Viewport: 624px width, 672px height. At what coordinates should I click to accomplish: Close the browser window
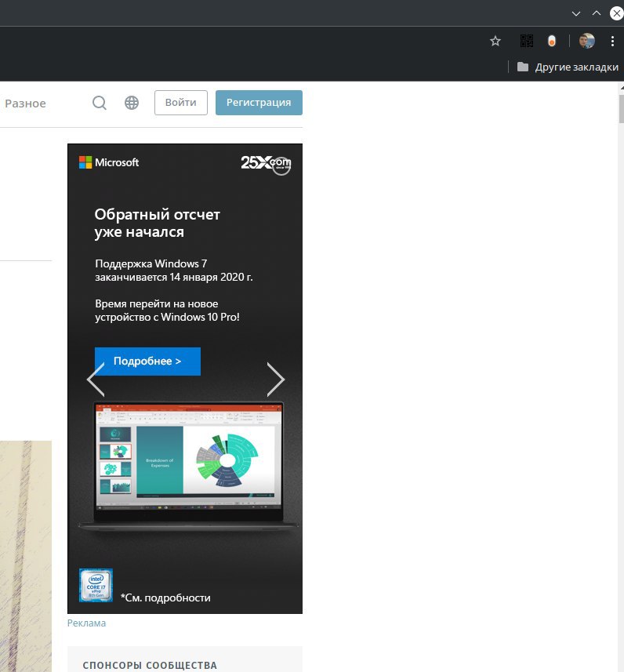(x=616, y=13)
